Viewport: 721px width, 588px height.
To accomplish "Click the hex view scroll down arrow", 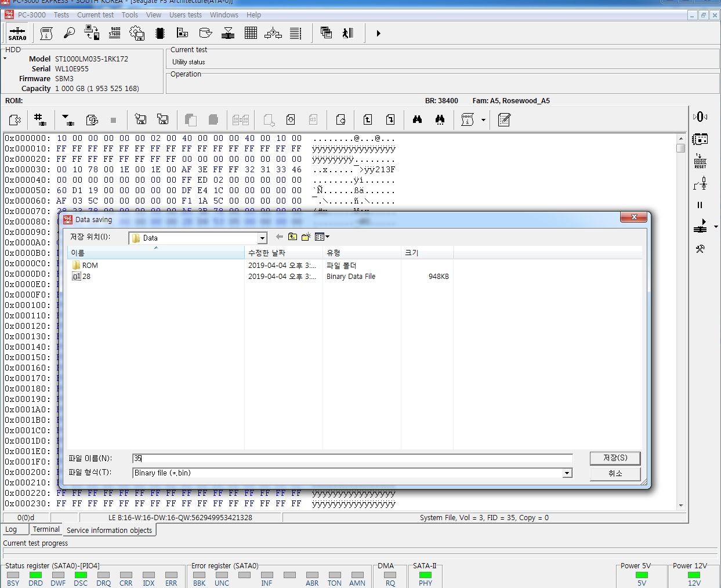I will 681,506.
